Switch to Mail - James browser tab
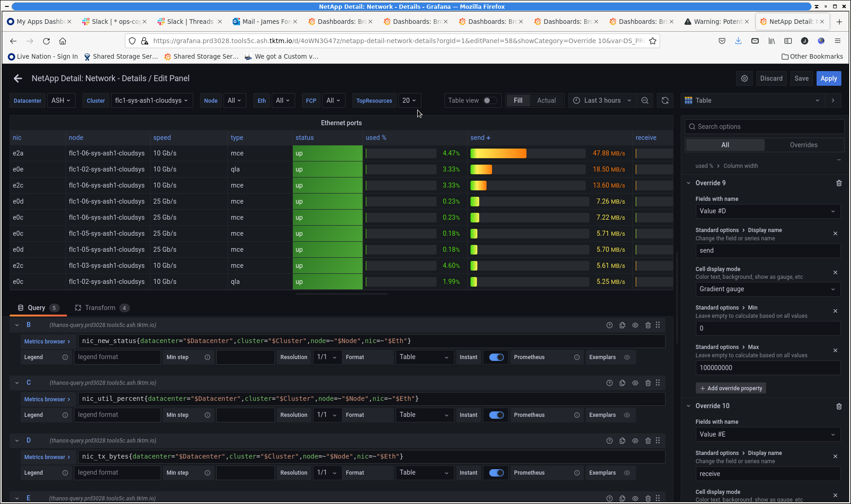851x504 pixels. point(265,22)
